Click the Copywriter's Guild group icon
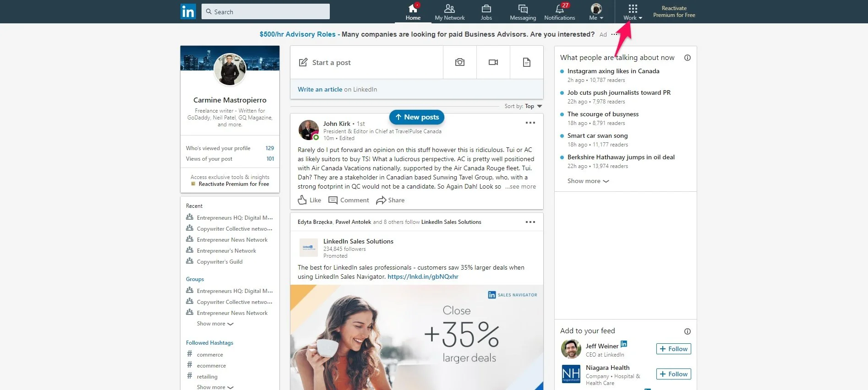The height and width of the screenshot is (390, 868). pyautogui.click(x=190, y=261)
